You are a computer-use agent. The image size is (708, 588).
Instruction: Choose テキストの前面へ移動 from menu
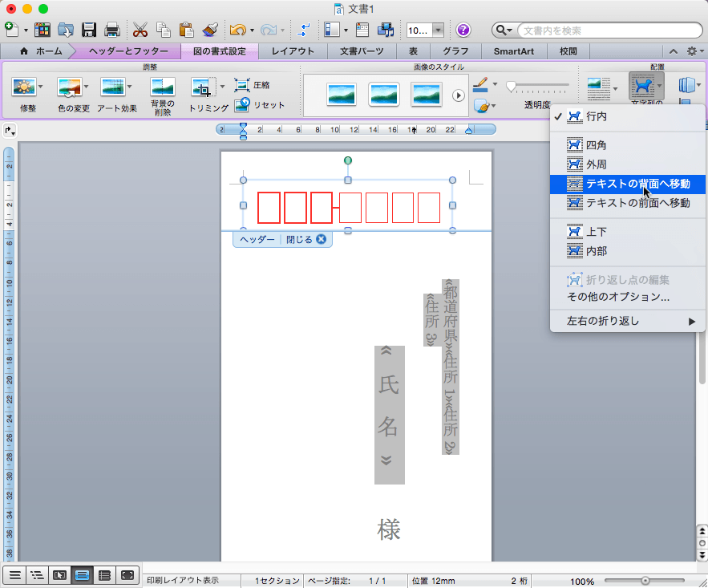(x=637, y=203)
